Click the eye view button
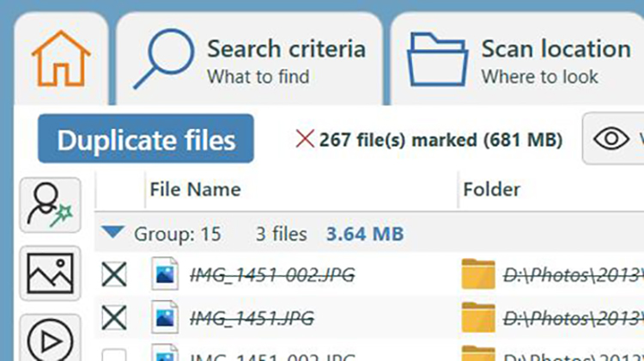This screenshot has width=644, height=361. (613, 138)
